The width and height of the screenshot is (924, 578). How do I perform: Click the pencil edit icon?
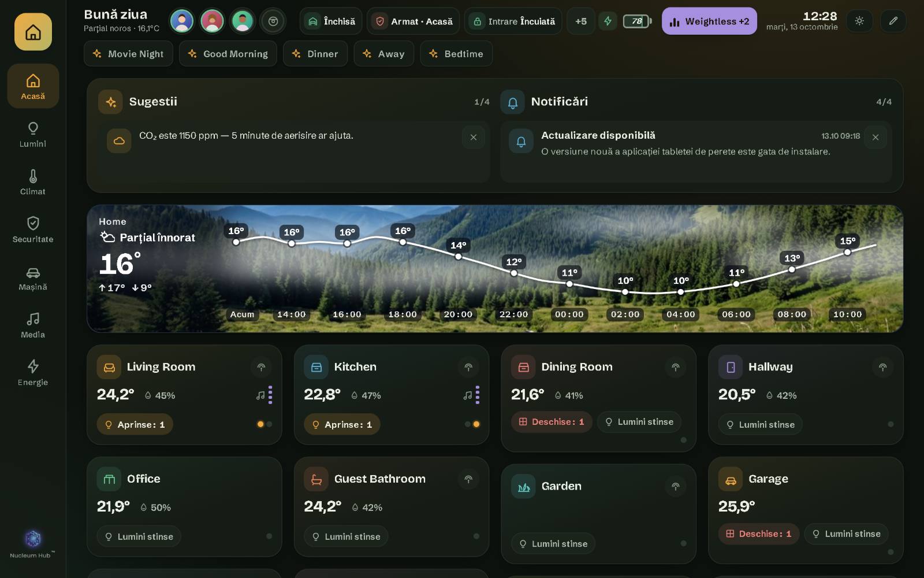[893, 21]
